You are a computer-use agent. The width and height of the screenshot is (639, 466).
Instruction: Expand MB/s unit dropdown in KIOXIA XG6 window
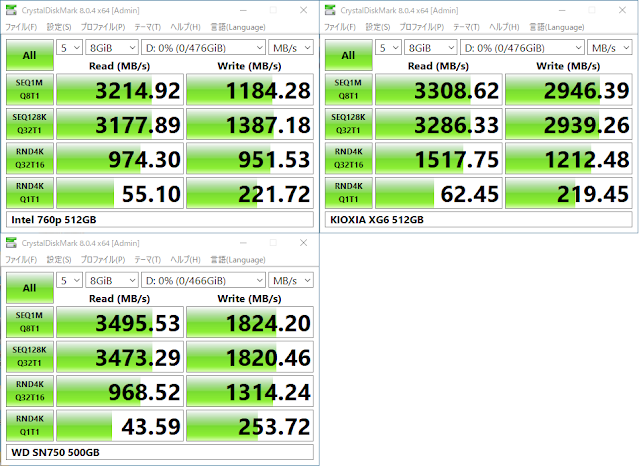(x=610, y=48)
